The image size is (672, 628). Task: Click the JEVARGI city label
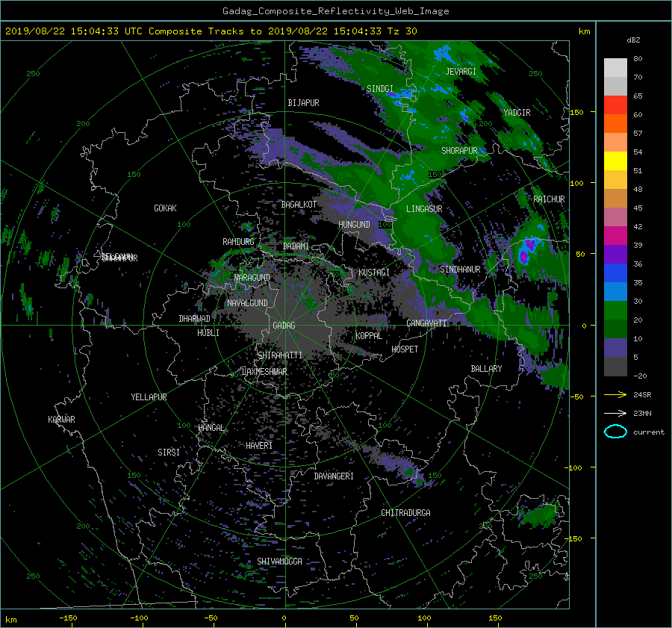(461, 72)
